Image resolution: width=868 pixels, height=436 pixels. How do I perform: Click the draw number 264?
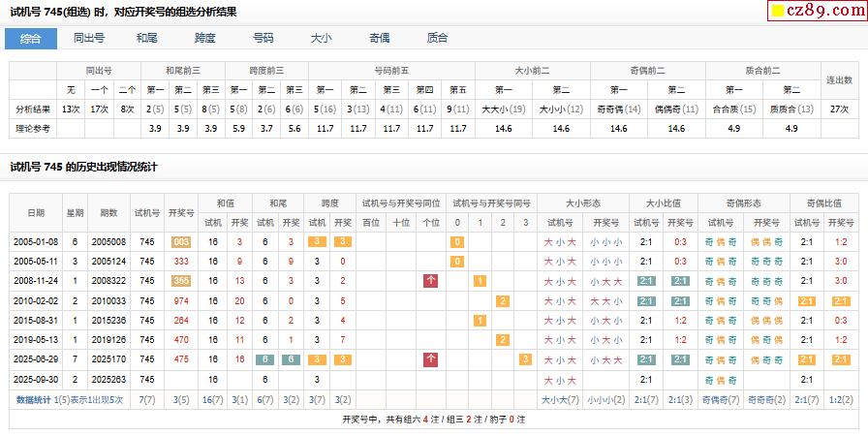click(181, 321)
